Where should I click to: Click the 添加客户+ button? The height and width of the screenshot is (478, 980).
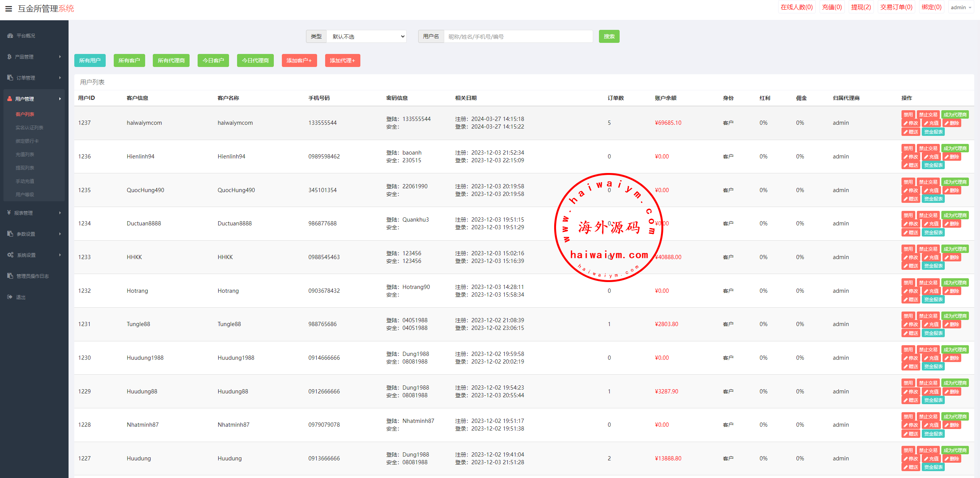pos(299,60)
